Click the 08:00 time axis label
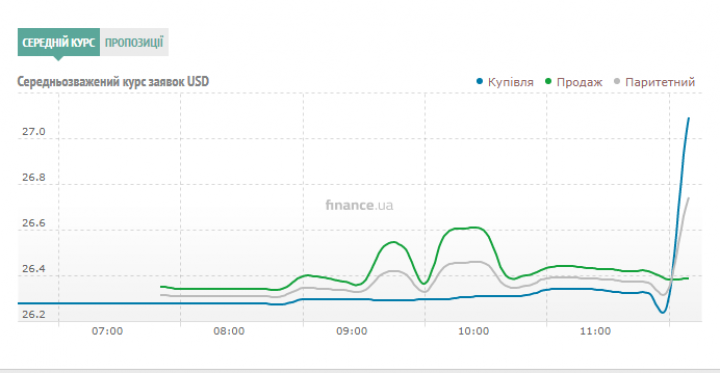The image size is (720, 373). (231, 331)
